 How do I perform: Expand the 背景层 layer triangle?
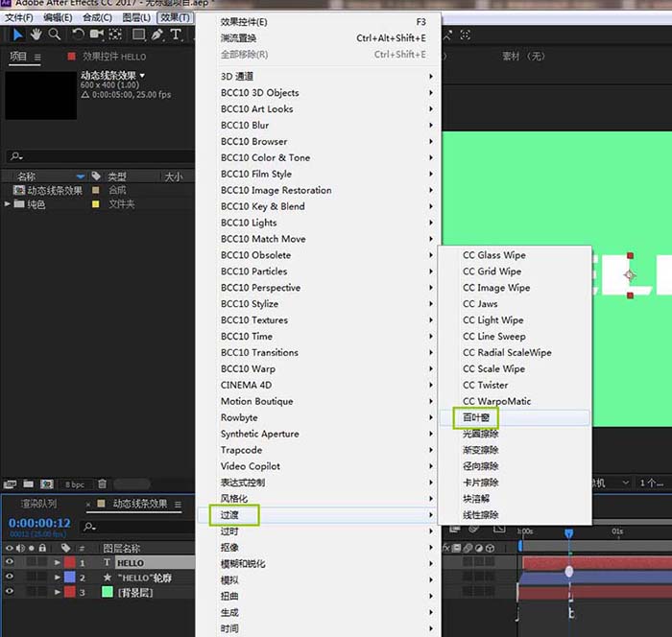57,593
